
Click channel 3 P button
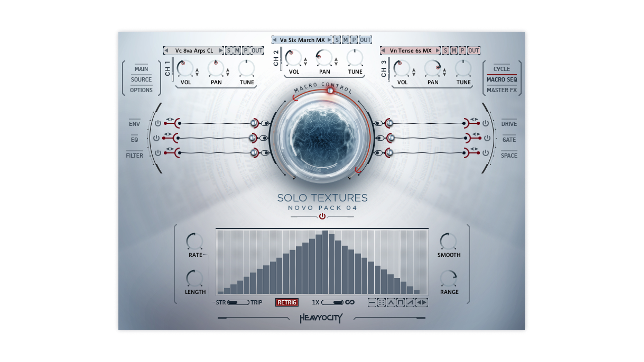pos(462,51)
